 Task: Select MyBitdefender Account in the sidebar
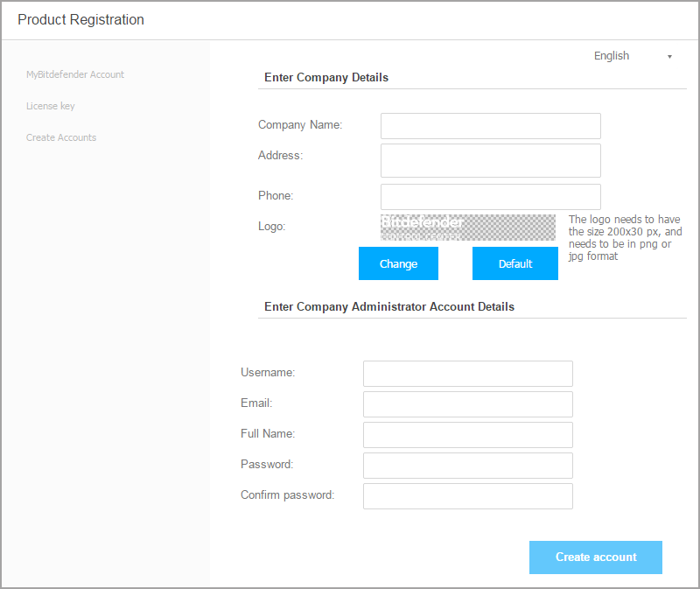tap(77, 74)
